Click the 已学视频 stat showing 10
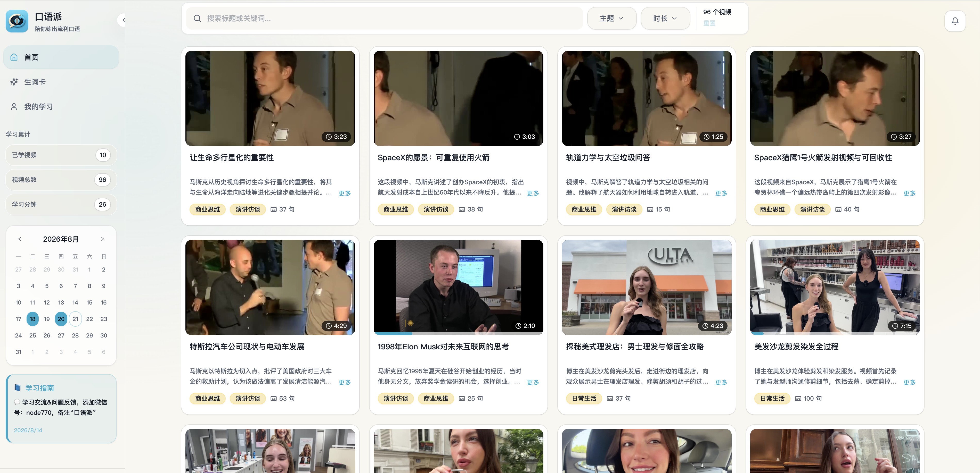Screen dimensions: 980x473 pyautogui.click(x=61, y=155)
